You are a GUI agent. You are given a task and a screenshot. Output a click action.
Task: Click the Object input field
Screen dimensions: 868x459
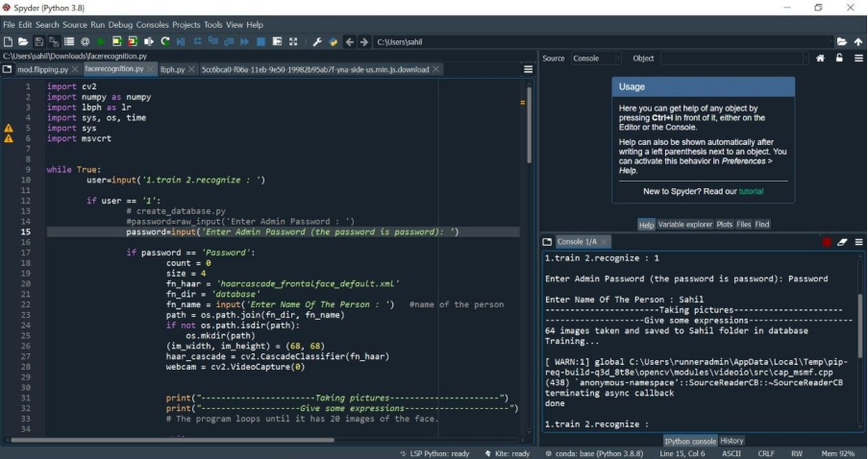point(732,58)
